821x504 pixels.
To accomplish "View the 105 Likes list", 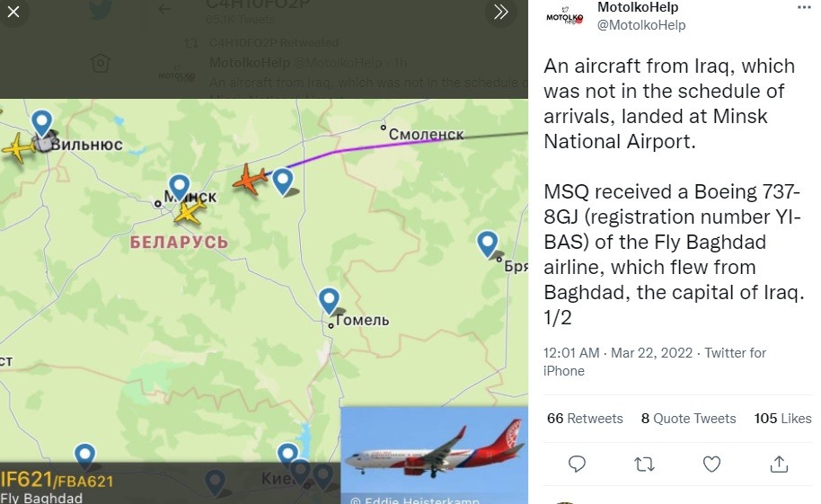I will pyautogui.click(x=782, y=419).
